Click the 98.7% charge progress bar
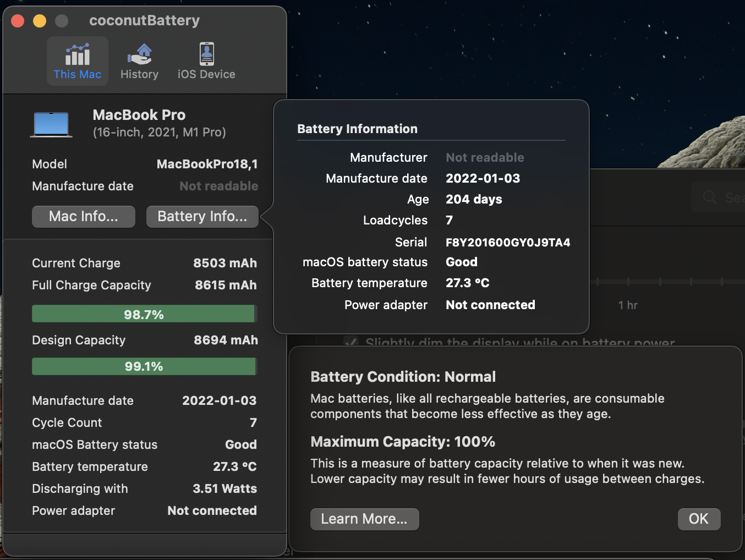The image size is (745, 560). [x=144, y=314]
